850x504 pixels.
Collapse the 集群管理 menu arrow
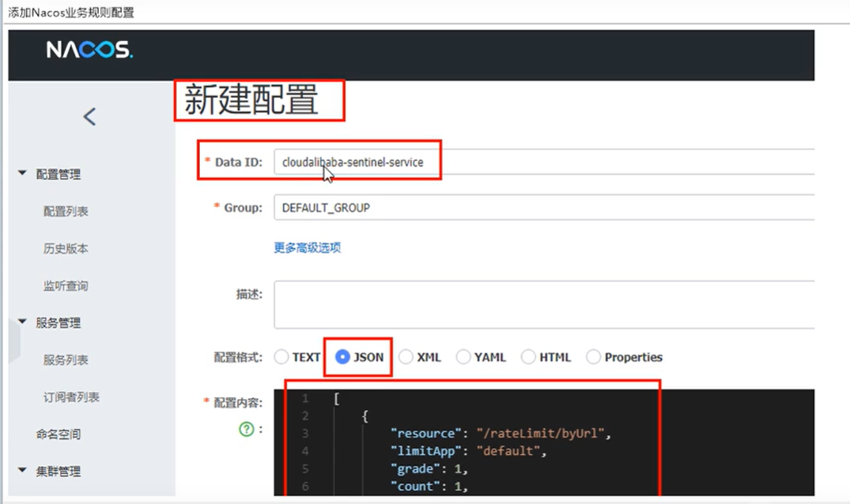(22, 470)
